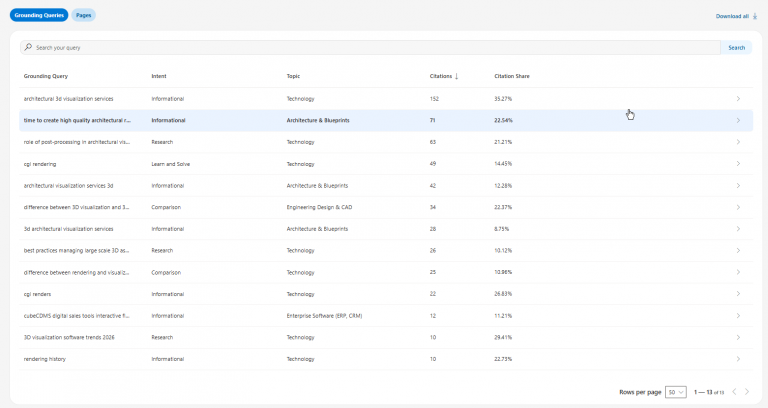This screenshot has height=408, width=768.
Task: Open chevron for architectural 3d visualization services row
Action: point(738,98)
